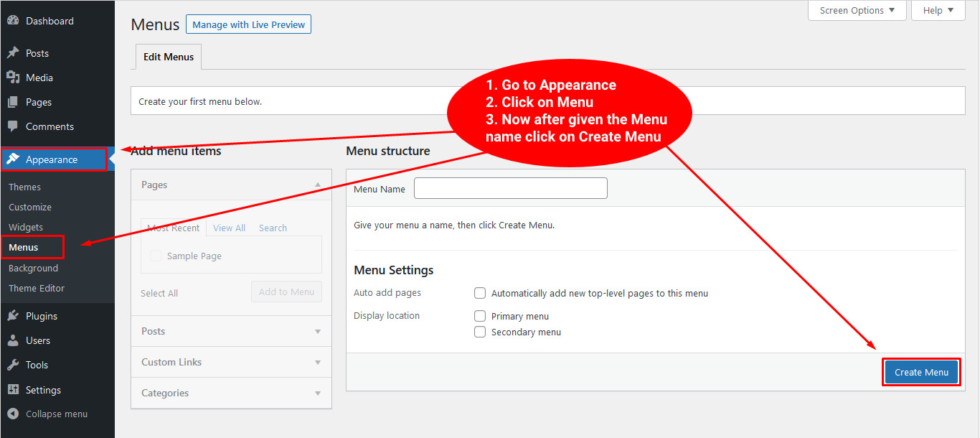Expand the Posts section in menu items
The image size is (980, 438).
tap(231, 331)
